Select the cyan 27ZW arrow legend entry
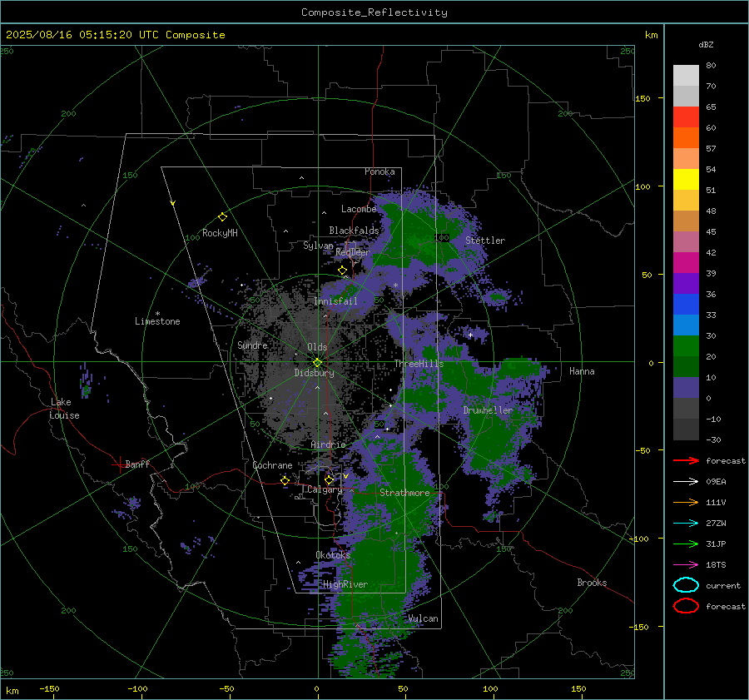749x700 pixels. tap(686, 524)
